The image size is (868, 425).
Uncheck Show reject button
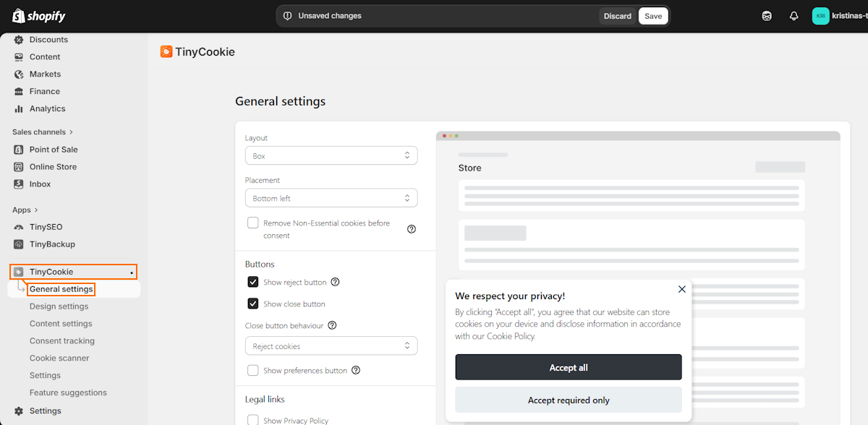[253, 281]
